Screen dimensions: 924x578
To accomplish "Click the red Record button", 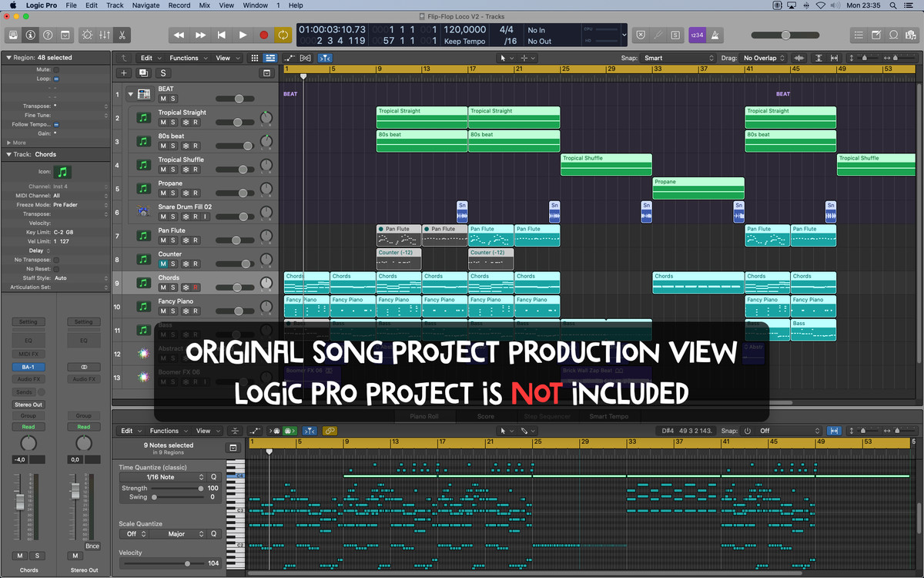I will [x=263, y=35].
